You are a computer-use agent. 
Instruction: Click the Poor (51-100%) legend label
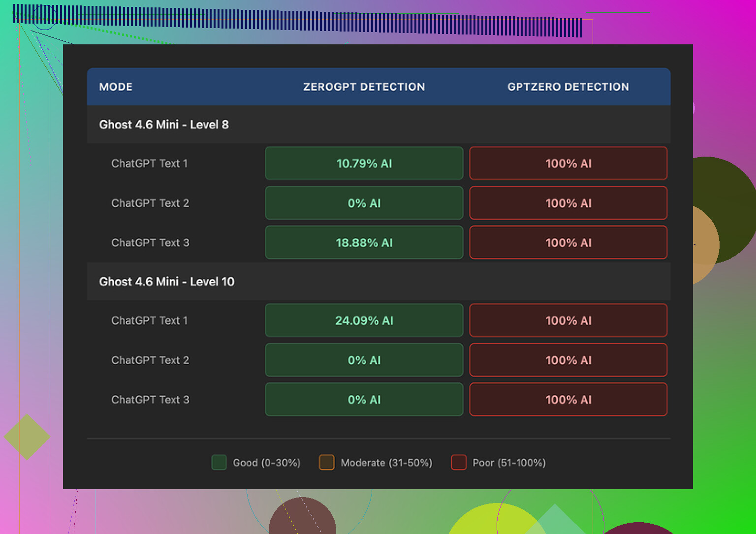coord(509,463)
